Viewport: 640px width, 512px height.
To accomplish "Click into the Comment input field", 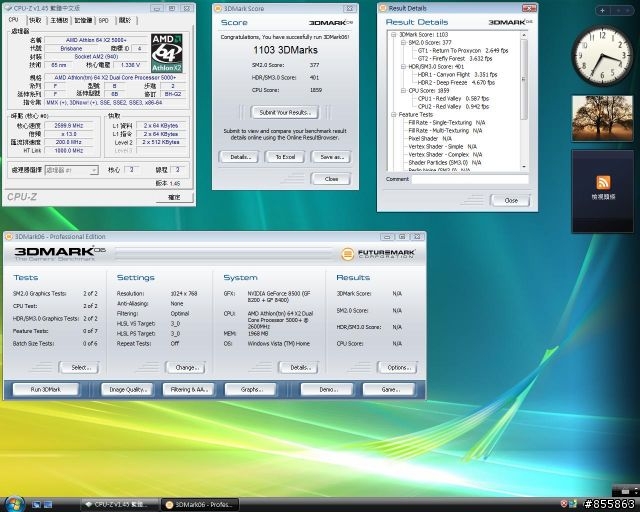I will 470,179.
